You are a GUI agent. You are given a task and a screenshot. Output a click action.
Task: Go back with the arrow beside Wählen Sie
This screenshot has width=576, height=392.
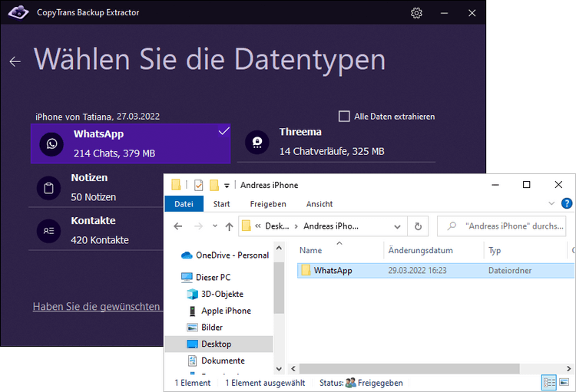15,61
